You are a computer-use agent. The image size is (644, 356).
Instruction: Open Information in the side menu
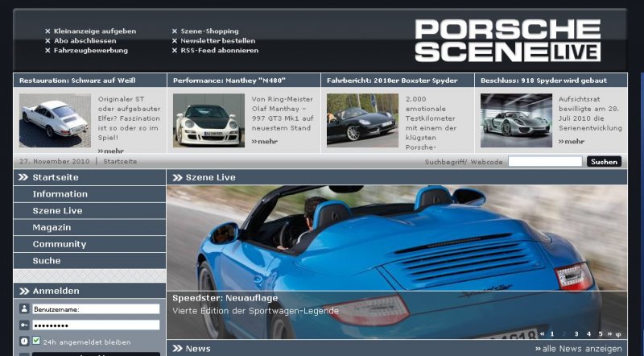tap(60, 194)
